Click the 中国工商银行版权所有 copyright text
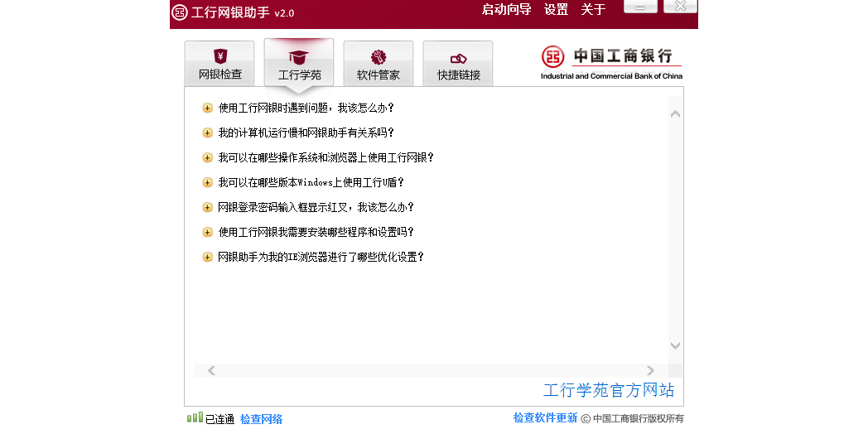Image resolution: width=868 pixels, height=434 pixels. 639,418
